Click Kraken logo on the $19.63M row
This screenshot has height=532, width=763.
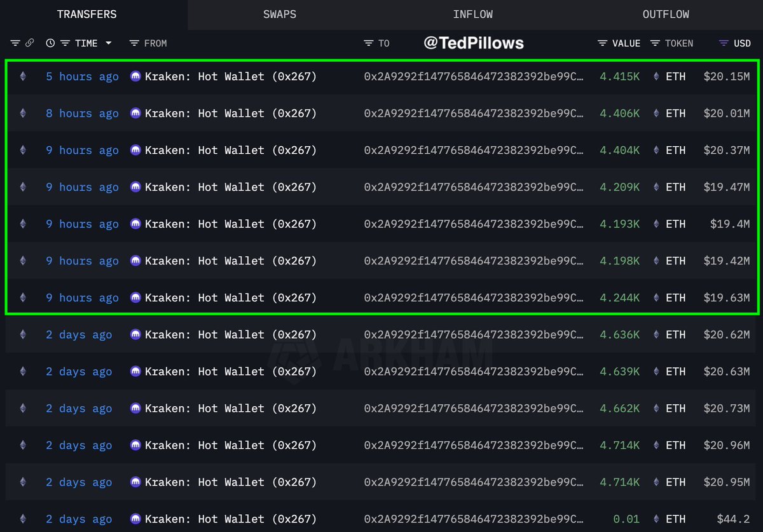pos(135,297)
